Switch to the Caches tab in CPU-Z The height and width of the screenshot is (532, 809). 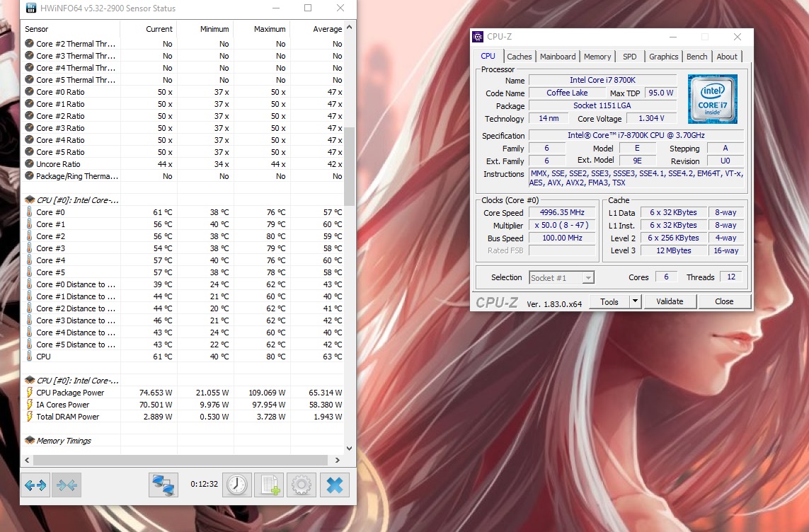(x=519, y=57)
